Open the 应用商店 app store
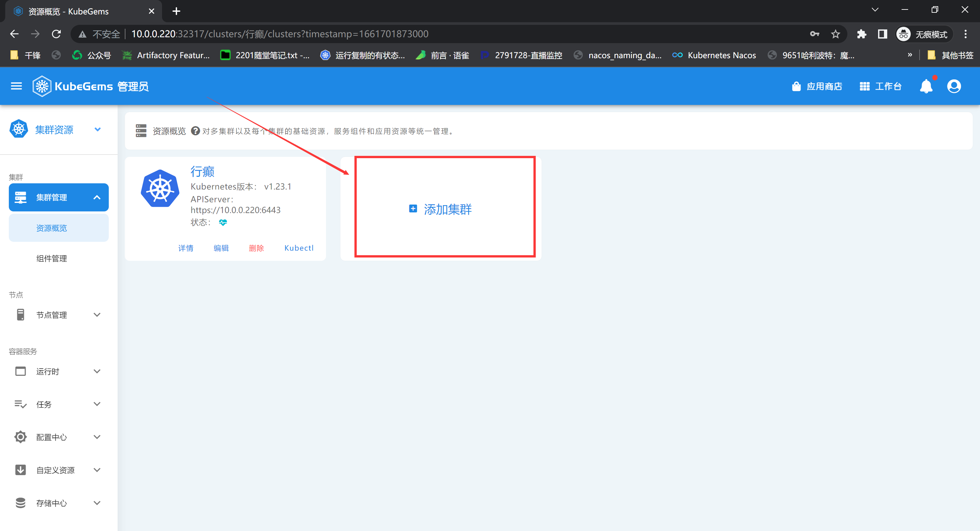The width and height of the screenshot is (980, 531). click(817, 86)
